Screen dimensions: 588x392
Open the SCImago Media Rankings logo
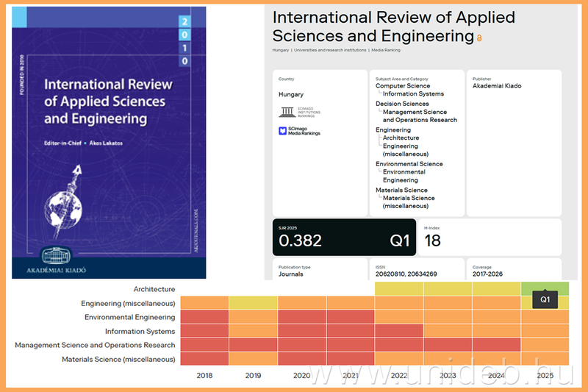click(295, 131)
